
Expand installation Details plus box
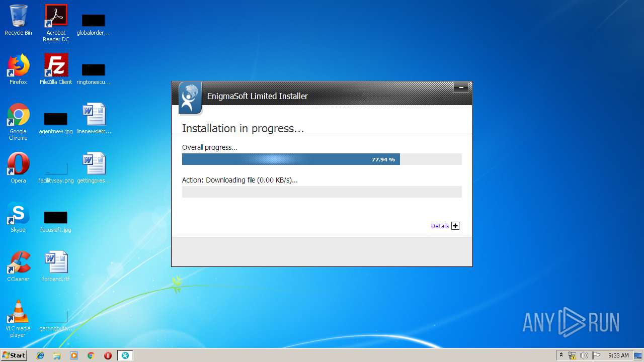point(455,226)
